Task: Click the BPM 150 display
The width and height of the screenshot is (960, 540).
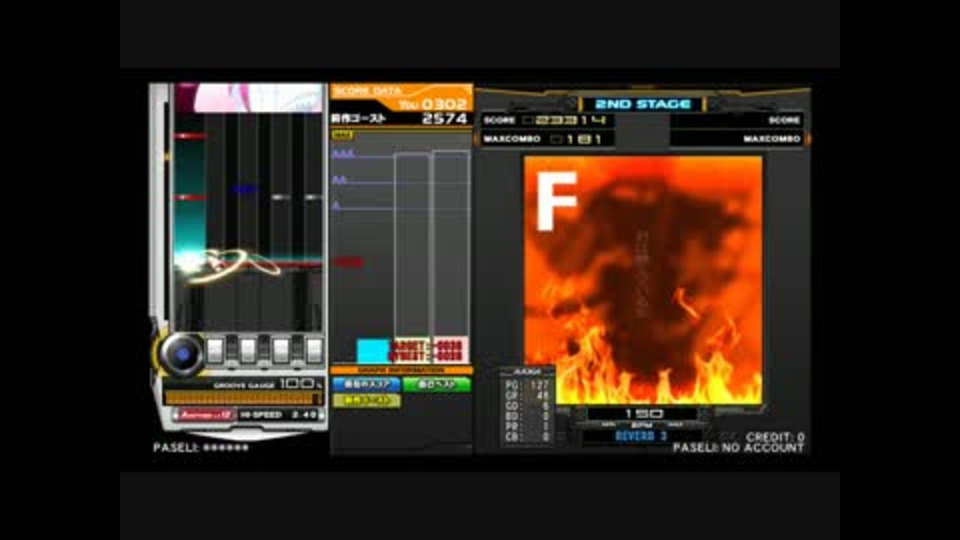Action: pos(642,414)
